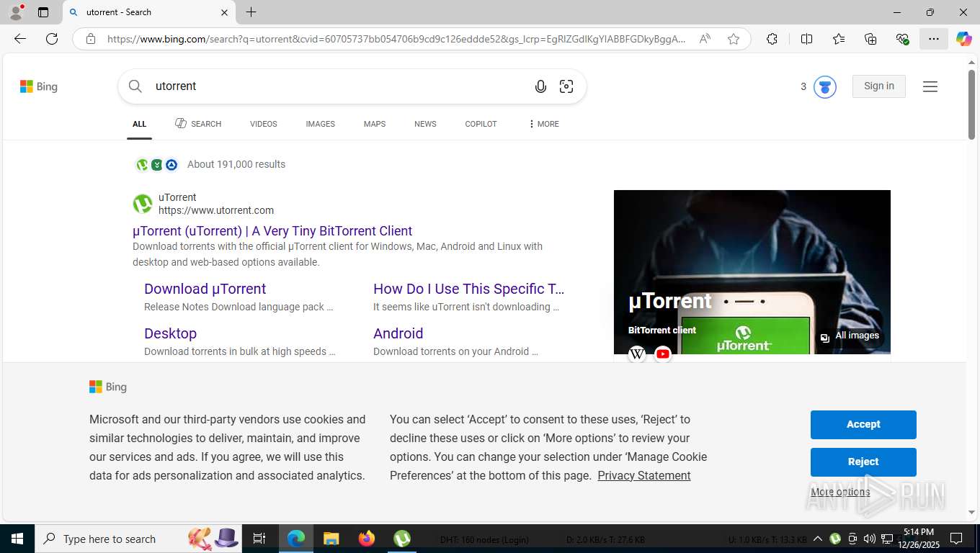Open the Windows Start menu

[x=17, y=539]
